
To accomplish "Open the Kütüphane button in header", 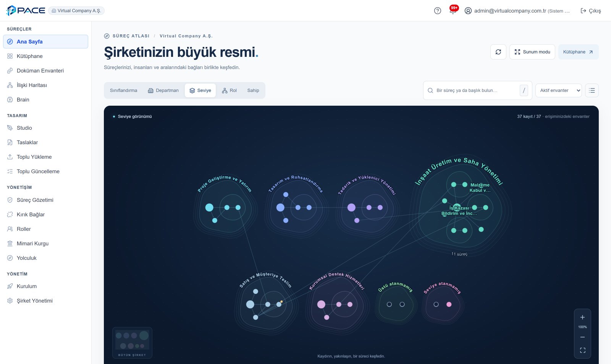I will coord(579,52).
